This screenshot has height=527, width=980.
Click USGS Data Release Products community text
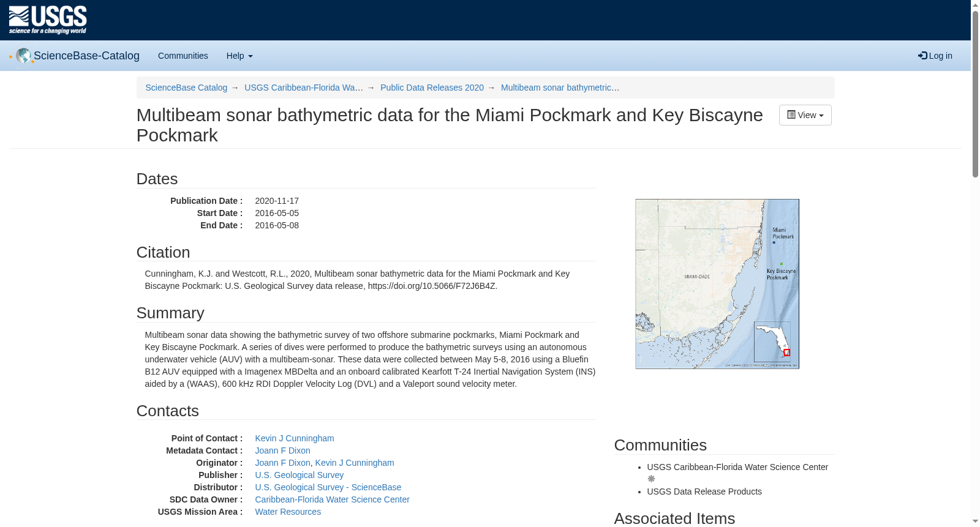coord(704,491)
